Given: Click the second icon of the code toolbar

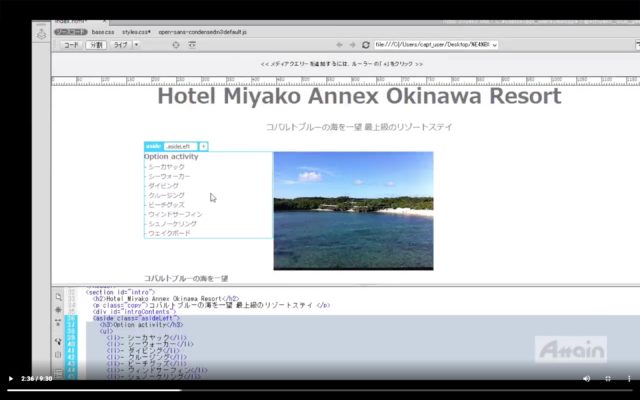Looking at the screenshot, I should 58,310.
